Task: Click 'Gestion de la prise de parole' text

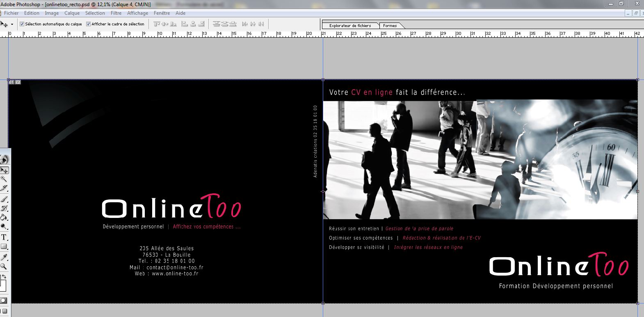Action: tap(419, 229)
